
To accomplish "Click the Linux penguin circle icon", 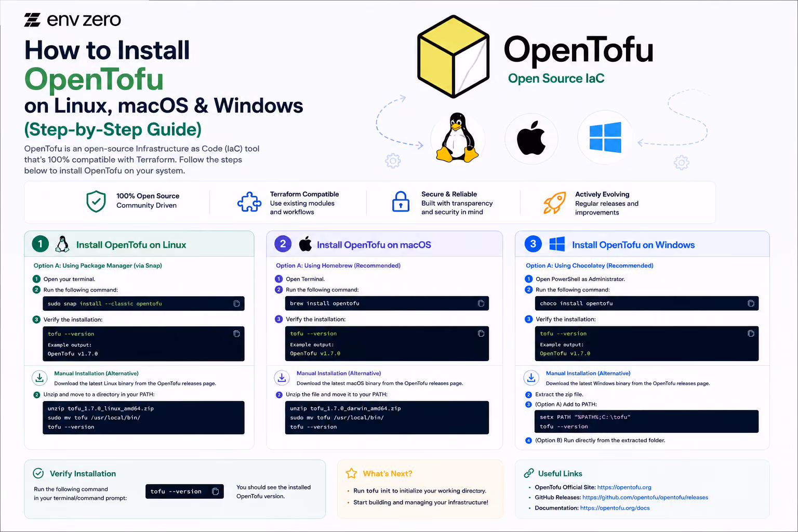I will point(457,139).
